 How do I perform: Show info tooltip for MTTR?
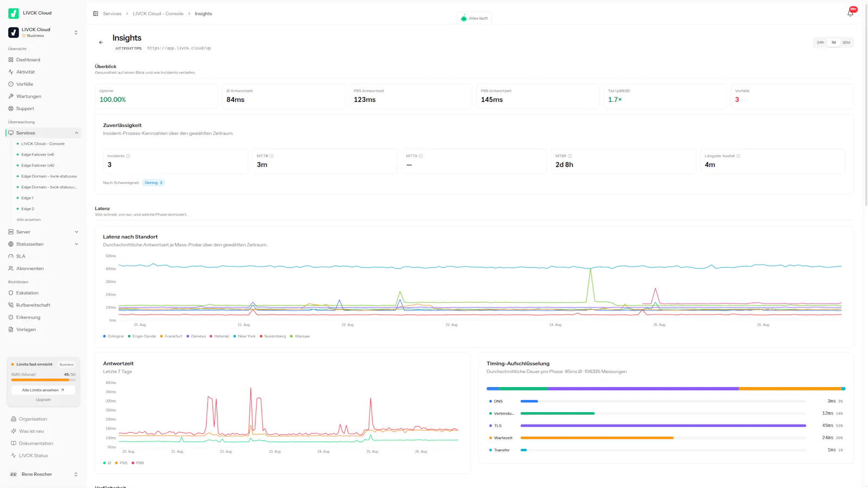pyautogui.click(x=272, y=156)
